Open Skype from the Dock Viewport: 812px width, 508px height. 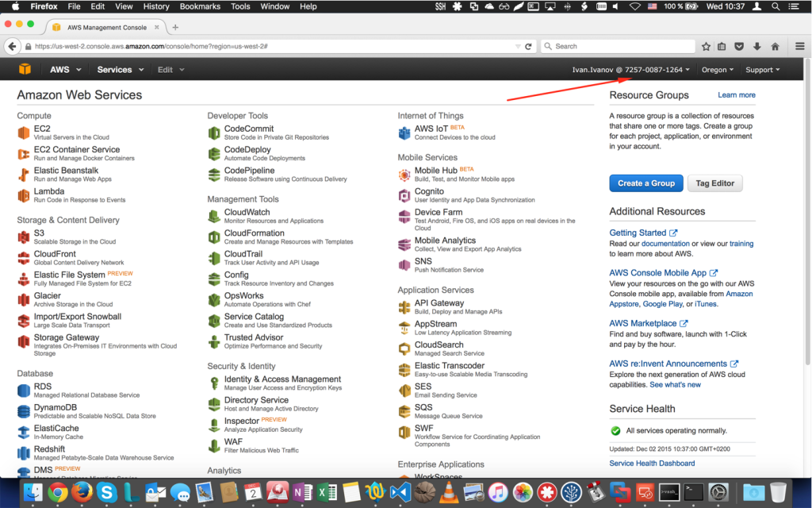pos(107,492)
